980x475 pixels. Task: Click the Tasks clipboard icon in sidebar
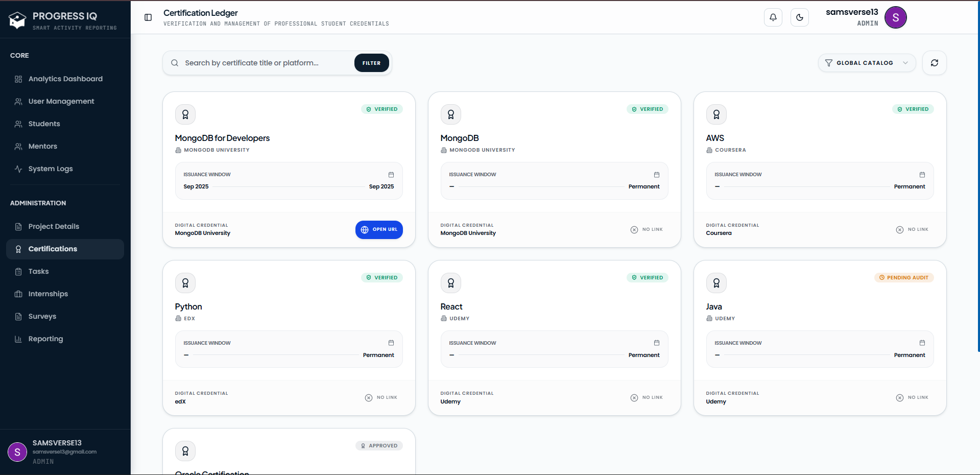click(x=18, y=272)
